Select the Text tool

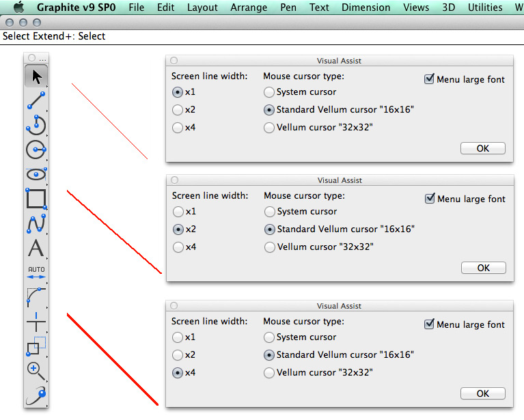pos(36,248)
